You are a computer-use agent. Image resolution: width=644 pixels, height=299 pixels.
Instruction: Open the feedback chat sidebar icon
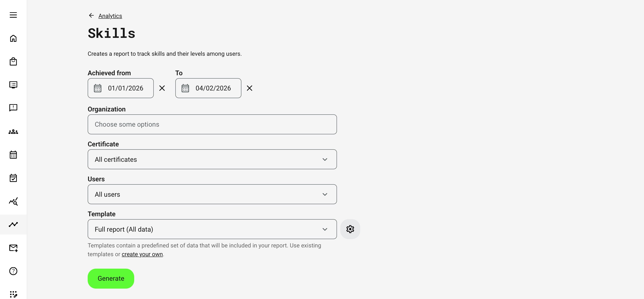[13, 107]
